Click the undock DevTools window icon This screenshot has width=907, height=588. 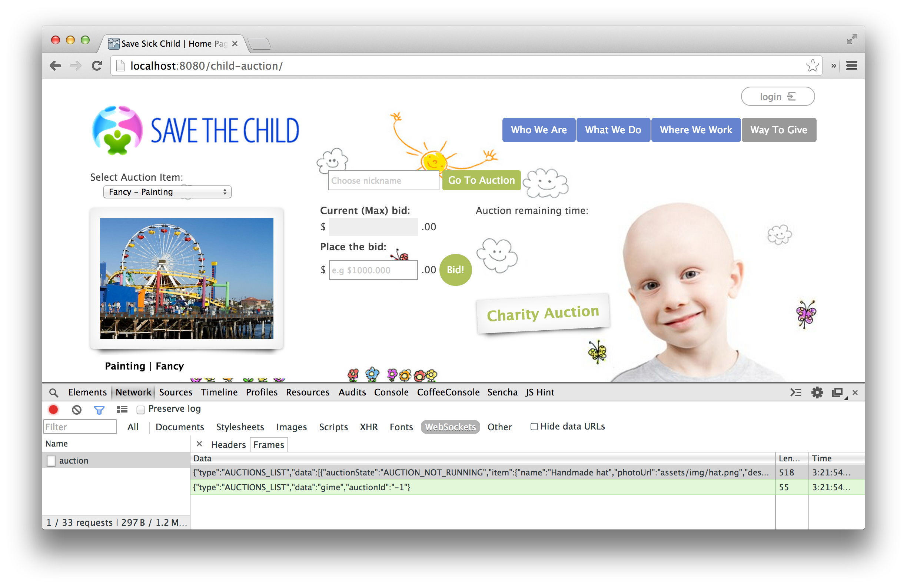pyautogui.click(x=837, y=392)
